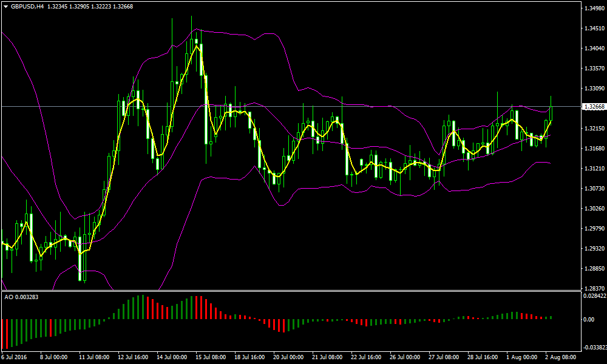Click AO scale value 0.028422

595,296
